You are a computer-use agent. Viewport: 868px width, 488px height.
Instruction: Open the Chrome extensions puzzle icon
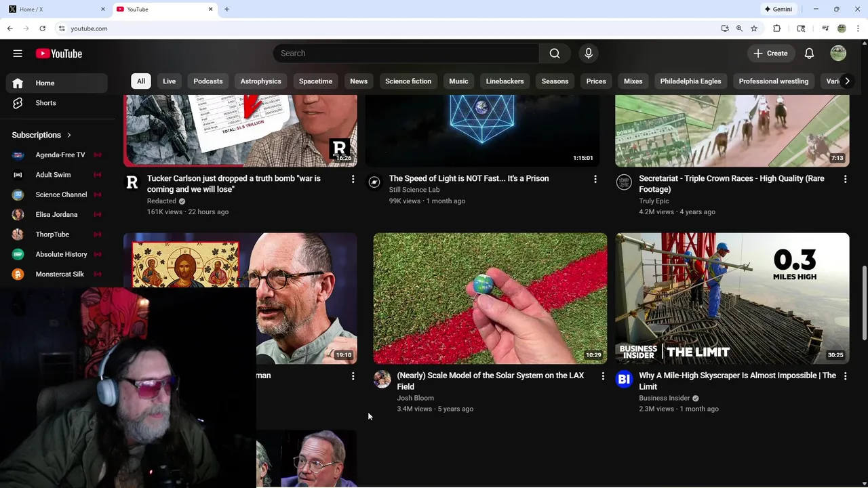pyautogui.click(x=777, y=28)
